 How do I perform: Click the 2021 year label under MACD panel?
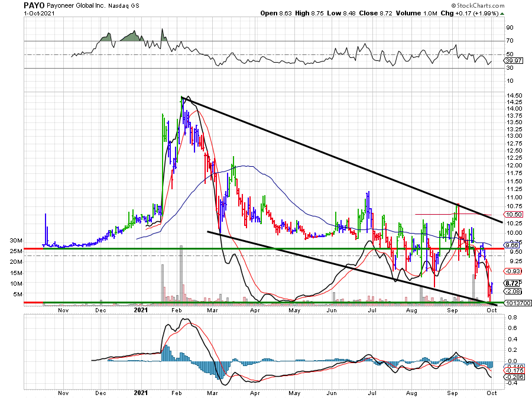(x=140, y=393)
